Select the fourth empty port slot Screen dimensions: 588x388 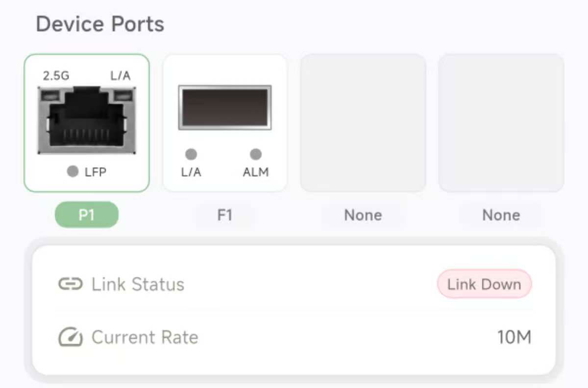point(501,122)
